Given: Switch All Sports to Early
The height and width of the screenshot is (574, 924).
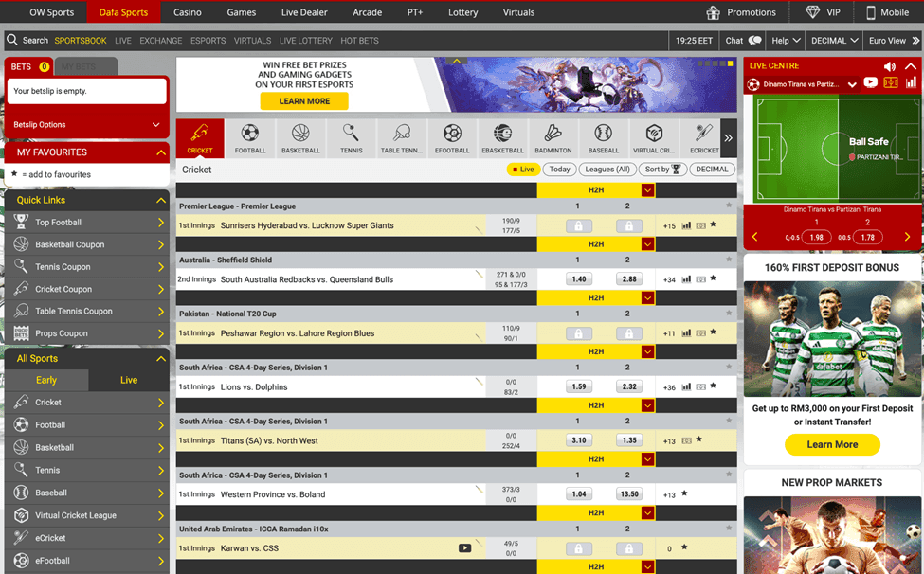Looking at the screenshot, I should tap(46, 380).
